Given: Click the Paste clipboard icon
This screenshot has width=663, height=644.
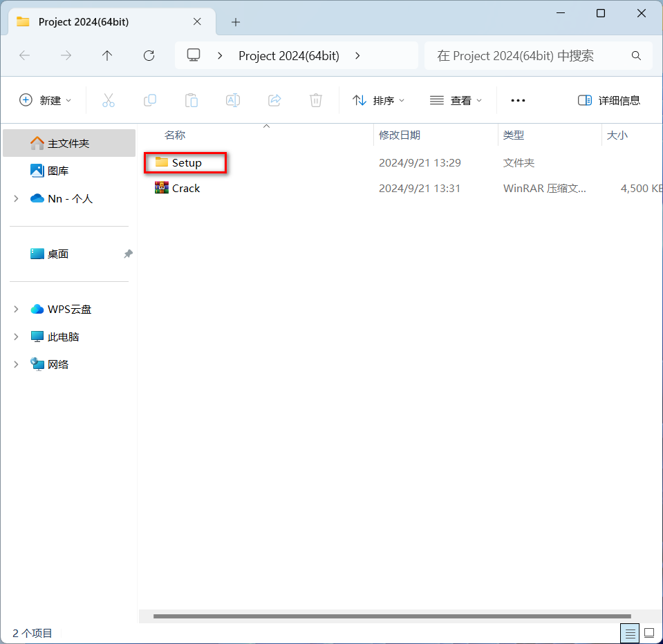Looking at the screenshot, I should pos(191,100).
